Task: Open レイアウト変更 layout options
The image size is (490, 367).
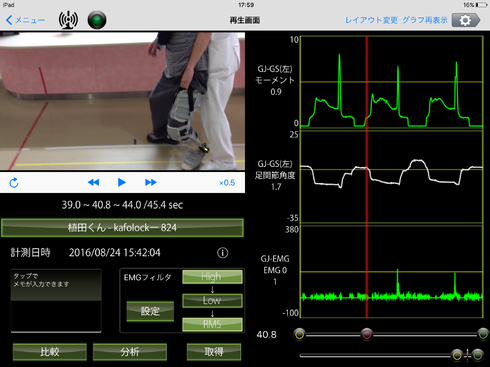Action: [371, 20]
